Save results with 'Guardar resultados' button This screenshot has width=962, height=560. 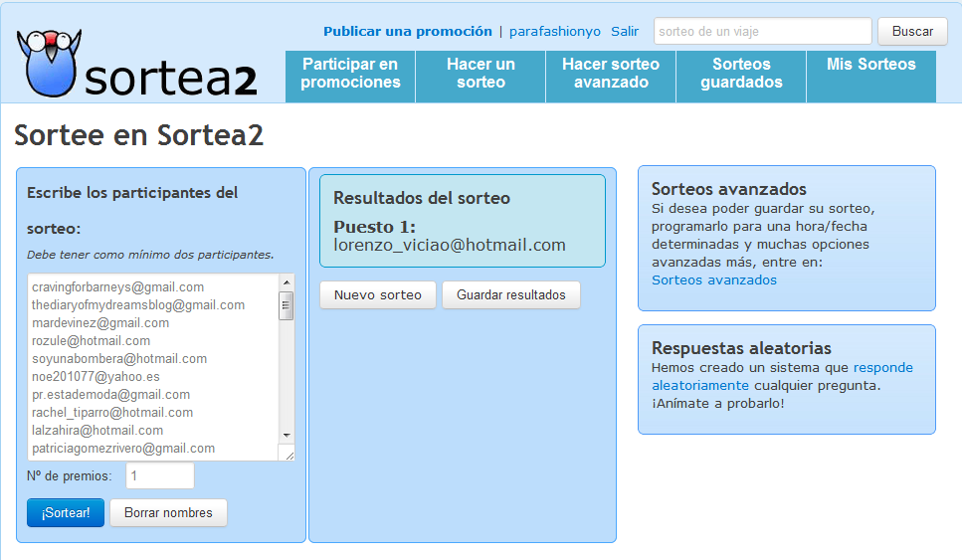click(x=510, y=295)
